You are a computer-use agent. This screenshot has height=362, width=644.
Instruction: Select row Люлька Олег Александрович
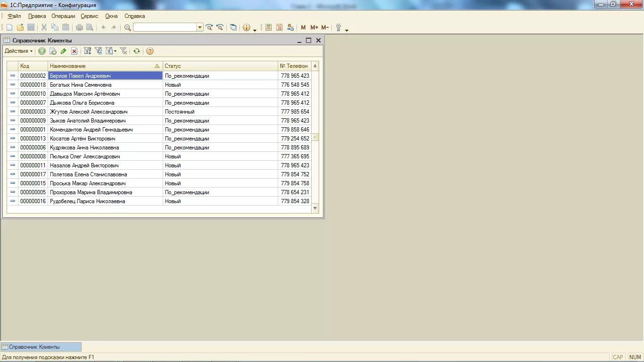click(159, 156)
